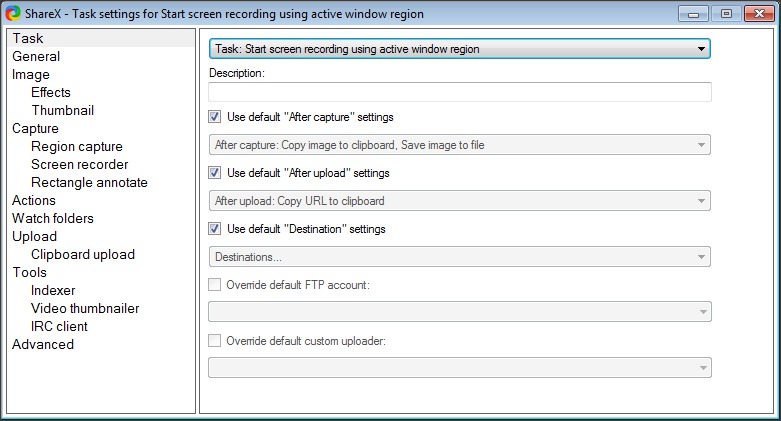Image resolution: width=781 pixels, height=421 pixels.
Task: Click the Description text field
Action: (459, 92)
